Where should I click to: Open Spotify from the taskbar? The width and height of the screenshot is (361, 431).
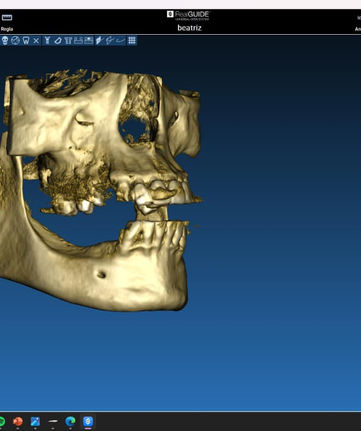tap(2, 422)
